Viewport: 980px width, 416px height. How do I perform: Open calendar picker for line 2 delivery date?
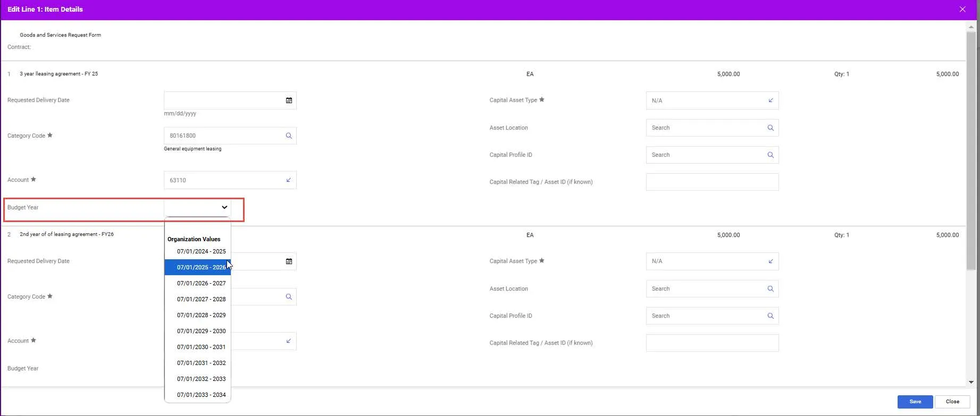point(289,261)
